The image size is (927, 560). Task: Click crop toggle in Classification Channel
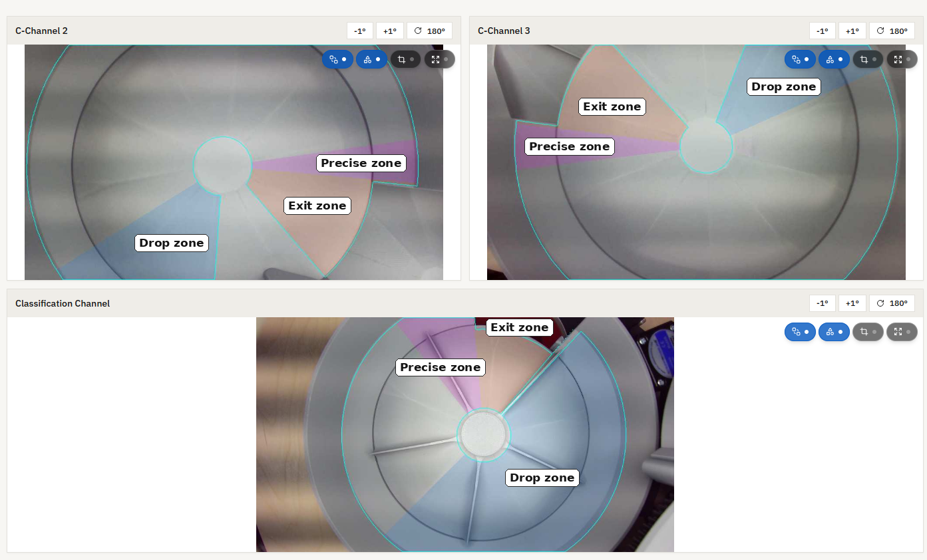868,332
